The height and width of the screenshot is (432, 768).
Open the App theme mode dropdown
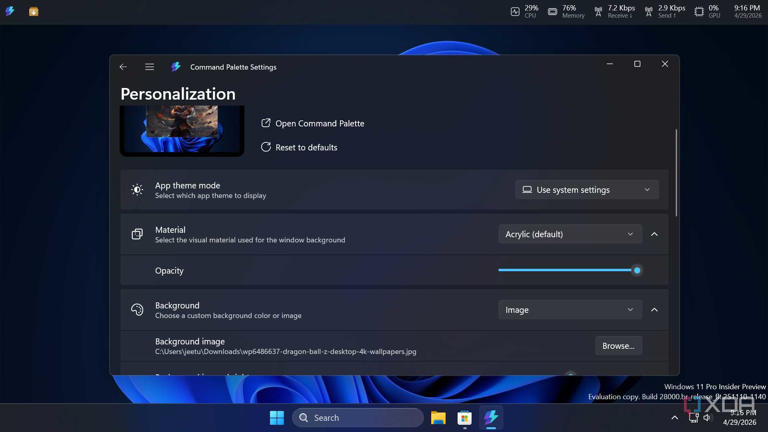(586, 190)
